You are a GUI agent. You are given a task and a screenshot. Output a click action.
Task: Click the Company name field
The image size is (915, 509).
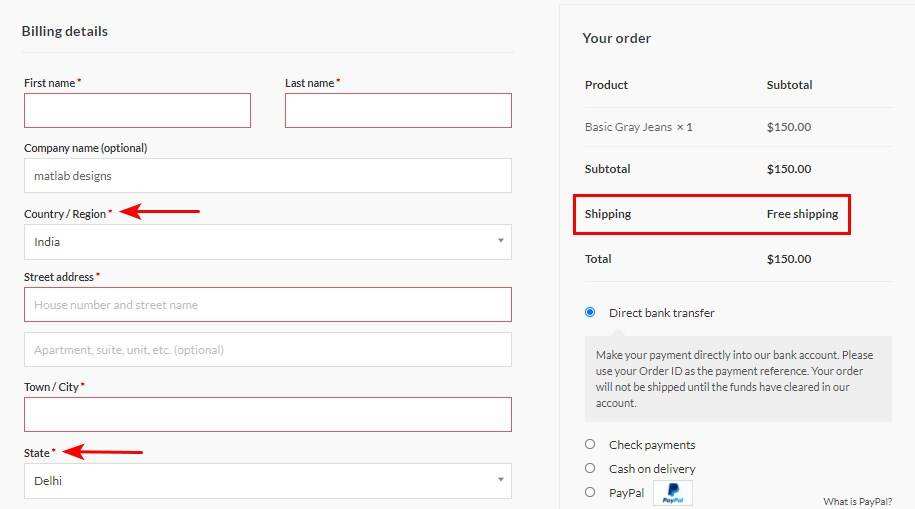[x=267, y=176]
